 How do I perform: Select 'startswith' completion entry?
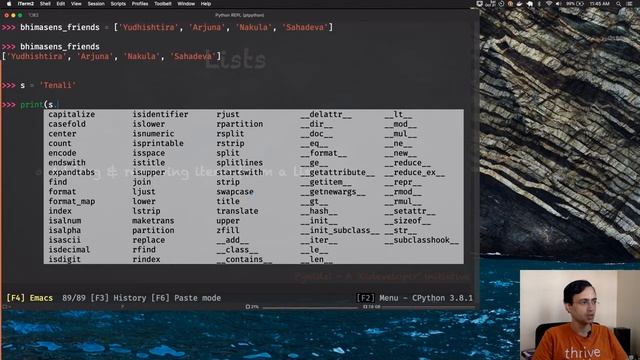[x=240, y=172]
